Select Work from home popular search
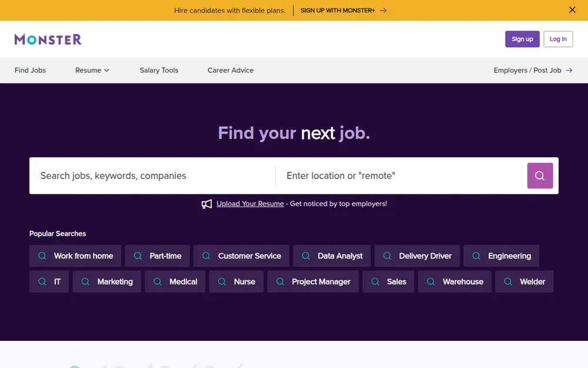The image size is (588, 368). pyautogui.click(x=75, y=256)
